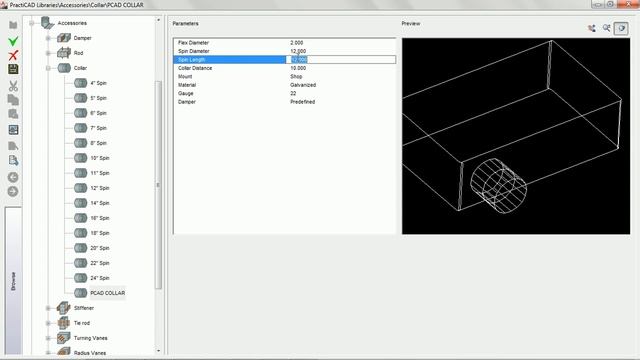Collapse the Accessories tree node
The image size is (640, 360).
32,23
